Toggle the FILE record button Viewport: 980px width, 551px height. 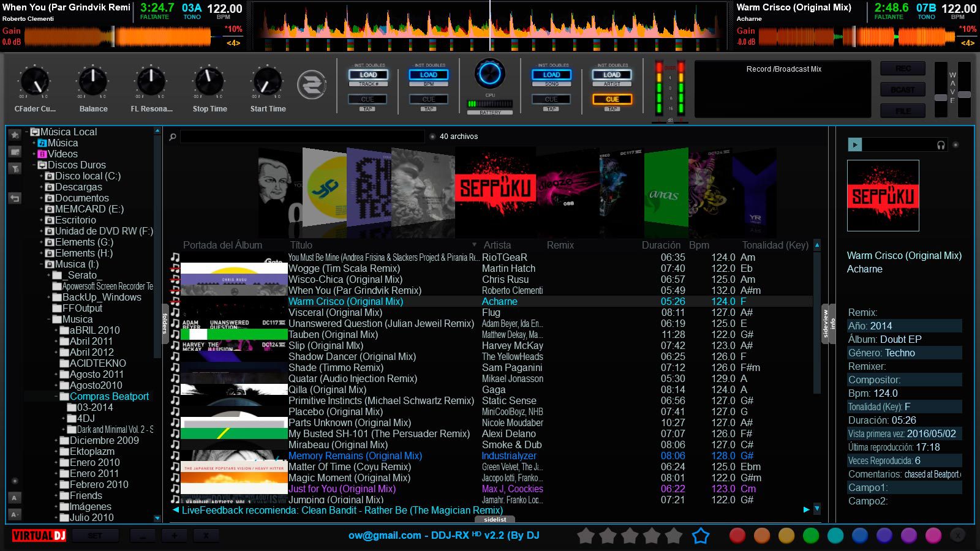(903, 111)
